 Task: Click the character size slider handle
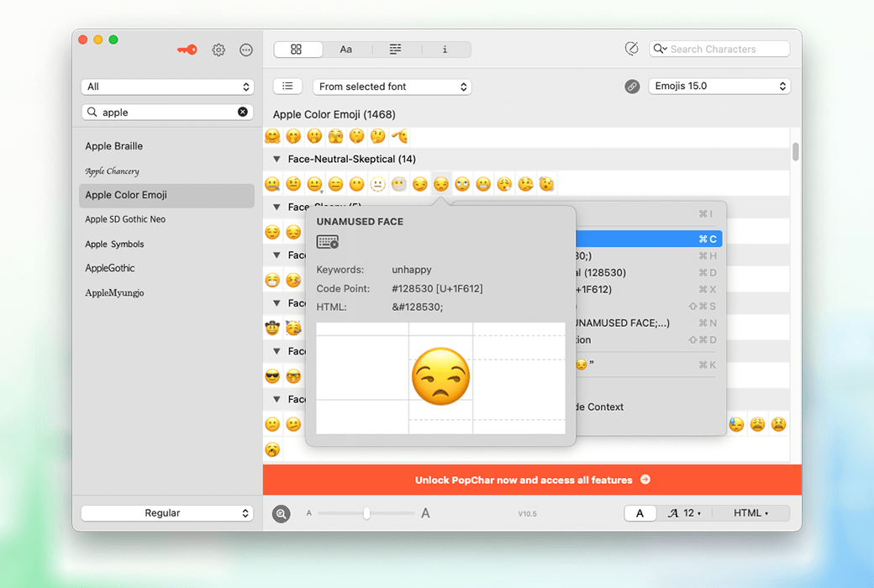[366, 513]
